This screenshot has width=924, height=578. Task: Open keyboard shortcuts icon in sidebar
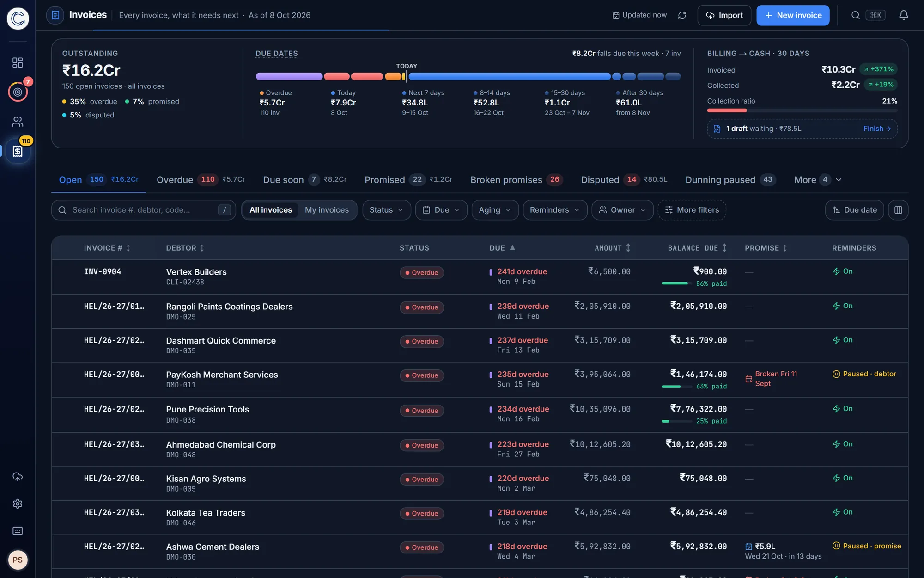18,530
